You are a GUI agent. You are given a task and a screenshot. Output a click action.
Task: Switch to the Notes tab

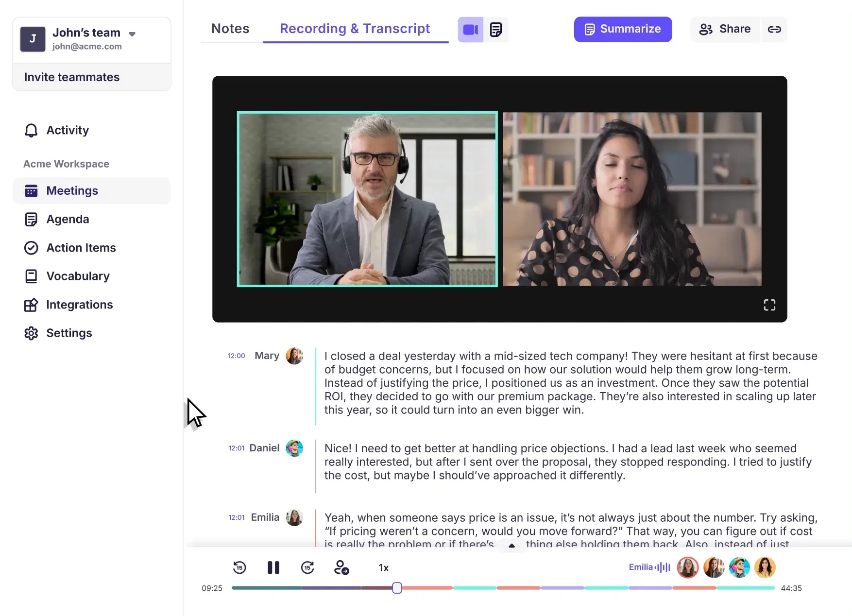coord(230,29)
